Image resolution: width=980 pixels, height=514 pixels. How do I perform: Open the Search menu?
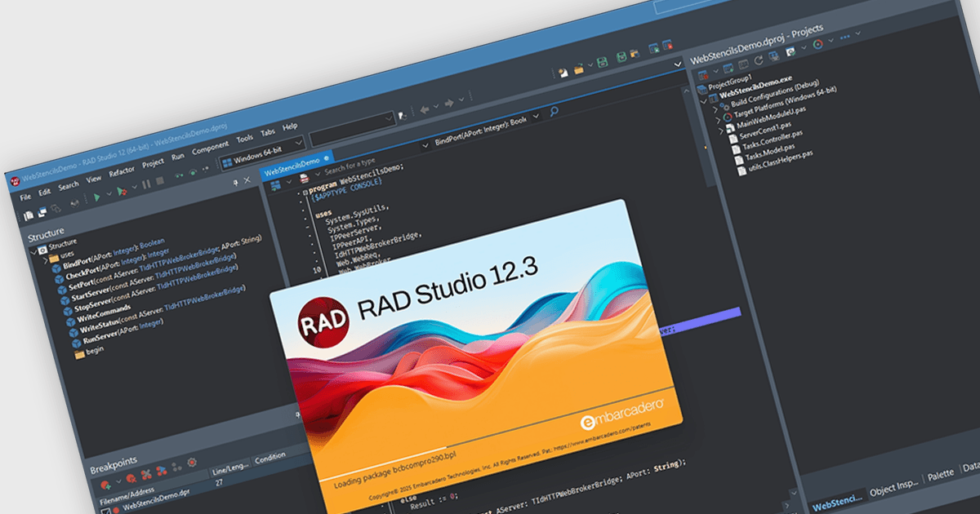(69, 186)
